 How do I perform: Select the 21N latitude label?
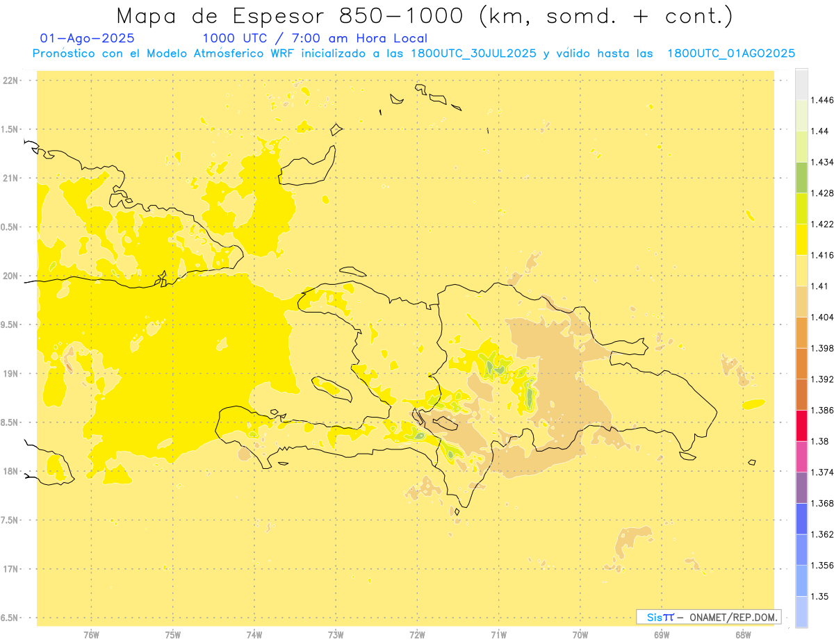pos(11,179)
